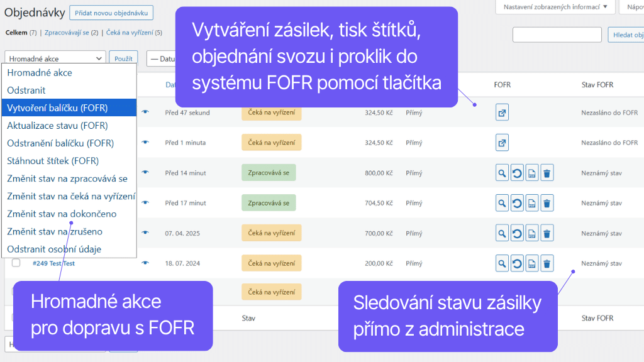644x362 pixels.
Task: Open FOFR system using external link icon, first row
Action: (502, 111)
